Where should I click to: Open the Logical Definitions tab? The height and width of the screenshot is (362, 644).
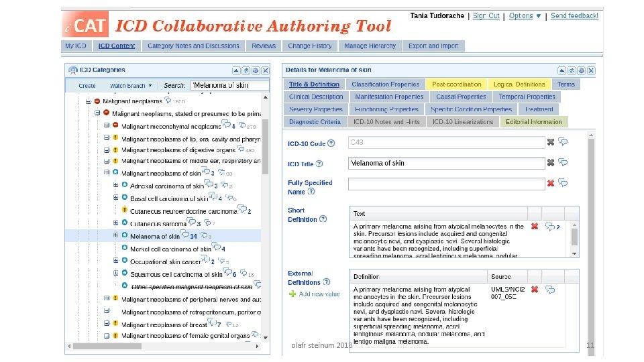click(x=519, y=84)
